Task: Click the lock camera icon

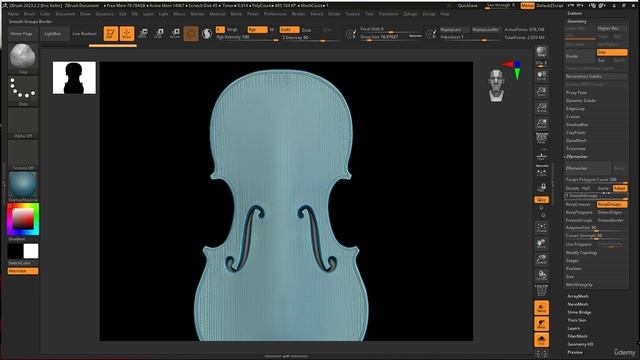Action: pos(542,188)
